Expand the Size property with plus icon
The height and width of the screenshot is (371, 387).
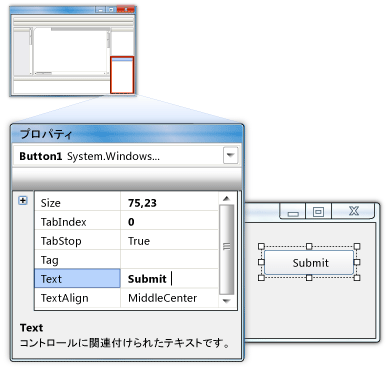pyautogui.click(x=23, y=201)
